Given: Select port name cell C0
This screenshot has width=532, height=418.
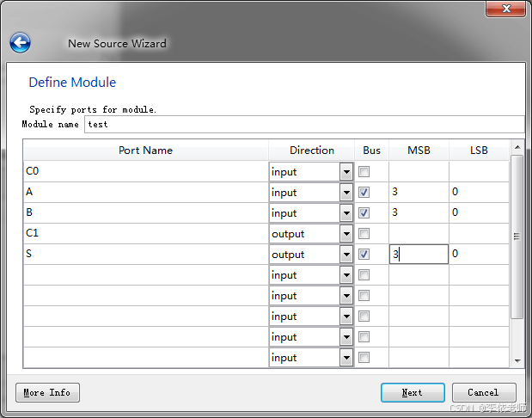Looking at the screenshot, I should (146, 171).
